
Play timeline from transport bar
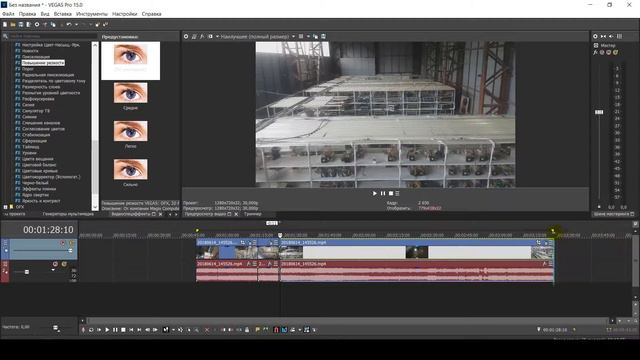point(107,330)
